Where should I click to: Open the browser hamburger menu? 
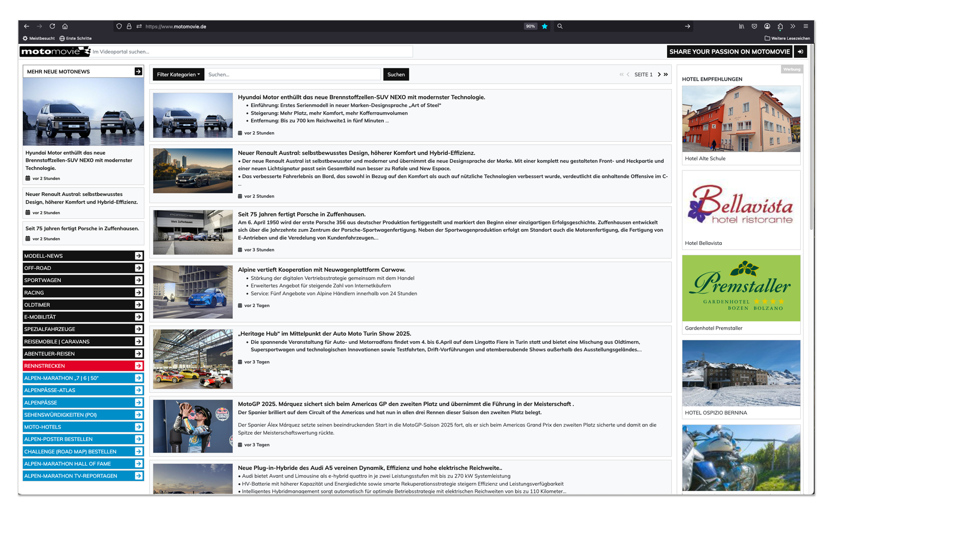[x=806, y=27]
